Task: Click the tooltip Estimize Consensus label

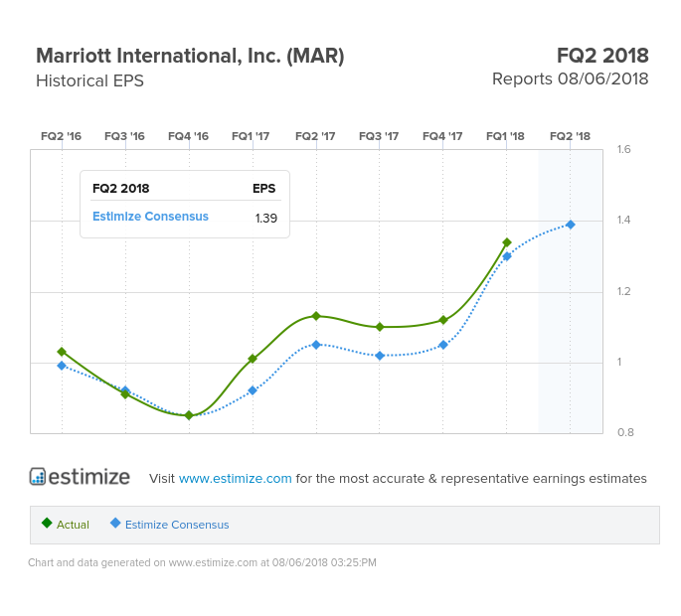Action: pos(150,217)
